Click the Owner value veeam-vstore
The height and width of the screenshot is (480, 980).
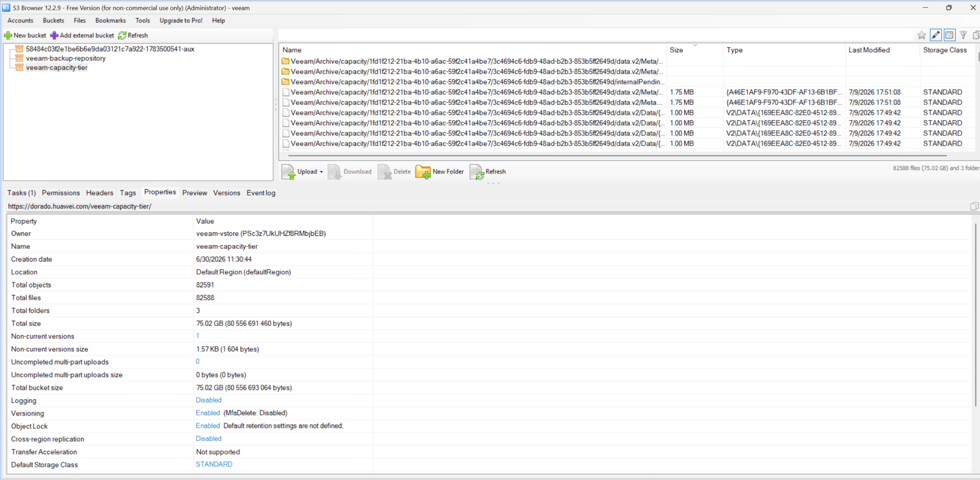point(261,234)
